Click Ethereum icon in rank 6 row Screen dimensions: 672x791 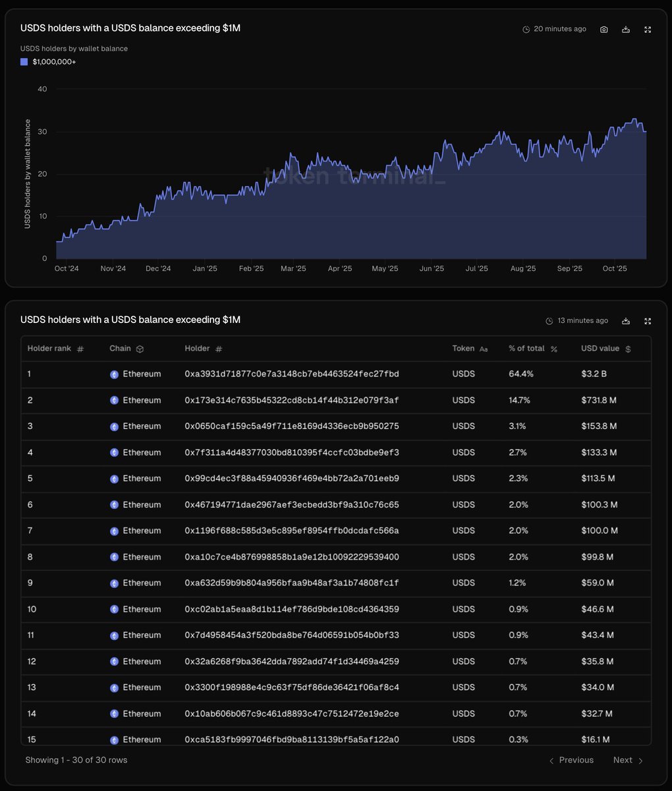tap(114, 505)
